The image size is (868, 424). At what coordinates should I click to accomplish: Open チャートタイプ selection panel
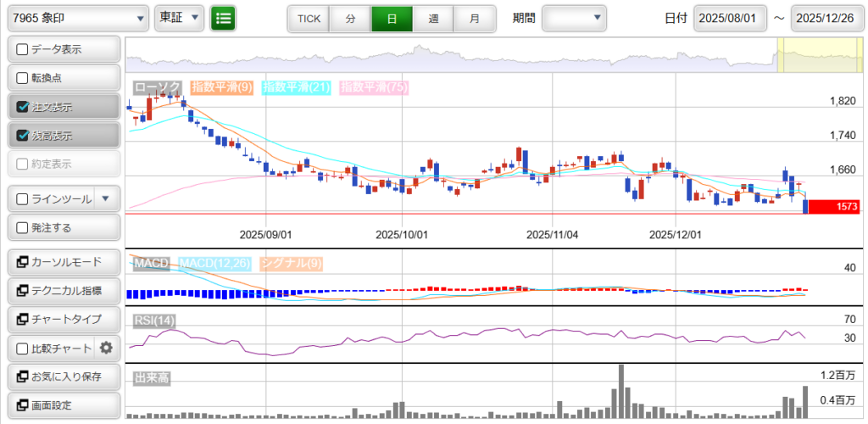tap(62, 320)
